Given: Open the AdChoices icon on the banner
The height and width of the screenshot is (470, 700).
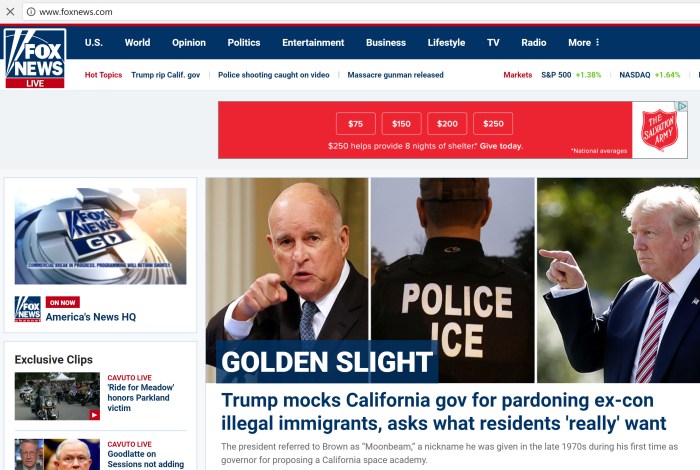Looking at the screenshot, I should pyautogui.click(x=682, y=106).
